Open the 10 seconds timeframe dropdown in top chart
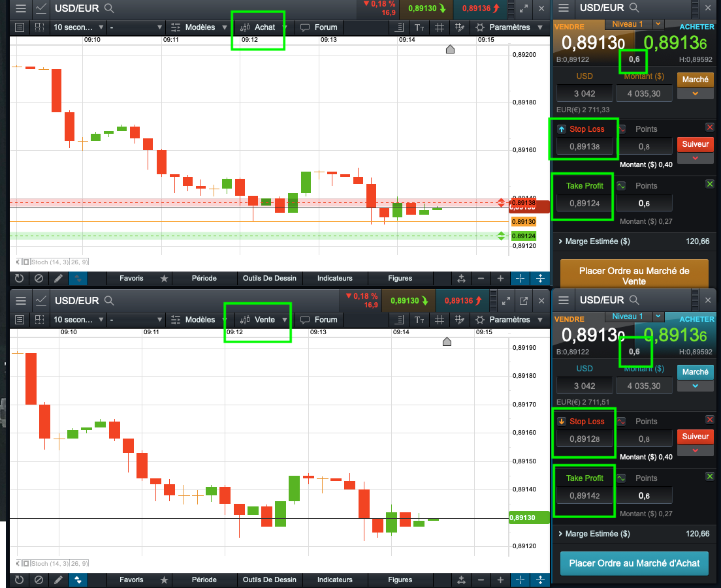Screen dimensions: 721x588 (78, 27)
